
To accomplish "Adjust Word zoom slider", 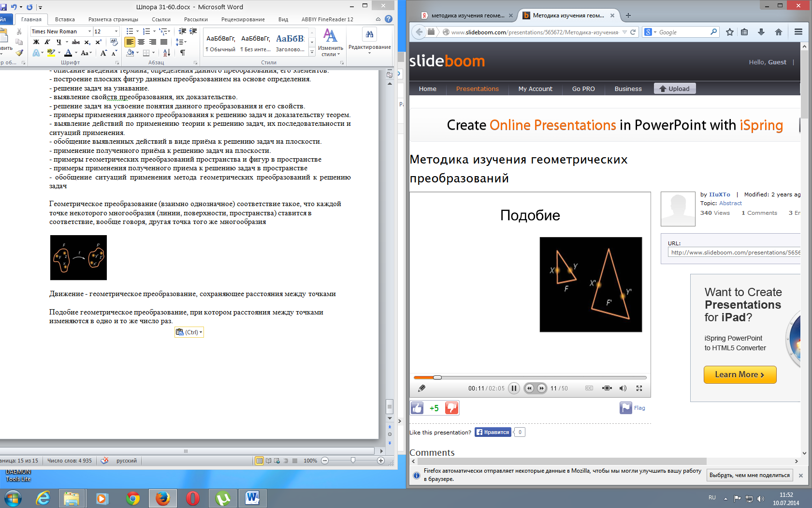I will [x=353, y=461].
